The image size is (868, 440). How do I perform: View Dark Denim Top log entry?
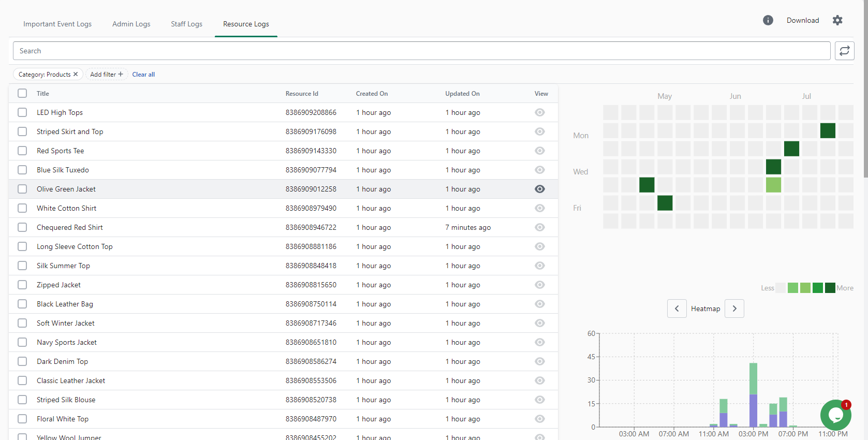tap(539, 361)
